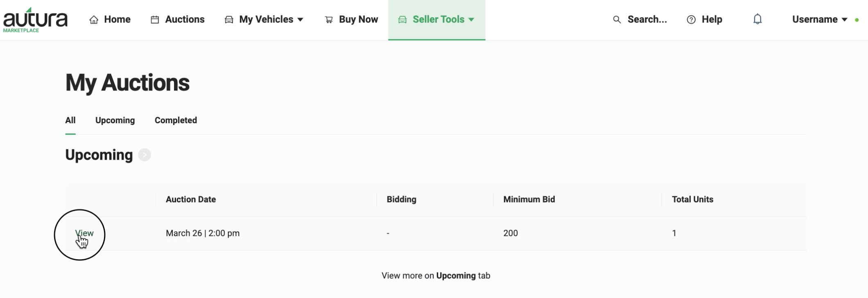The image size is (868, 298).
Task: Click the Help question mark icon
Action: coord(691,20)
